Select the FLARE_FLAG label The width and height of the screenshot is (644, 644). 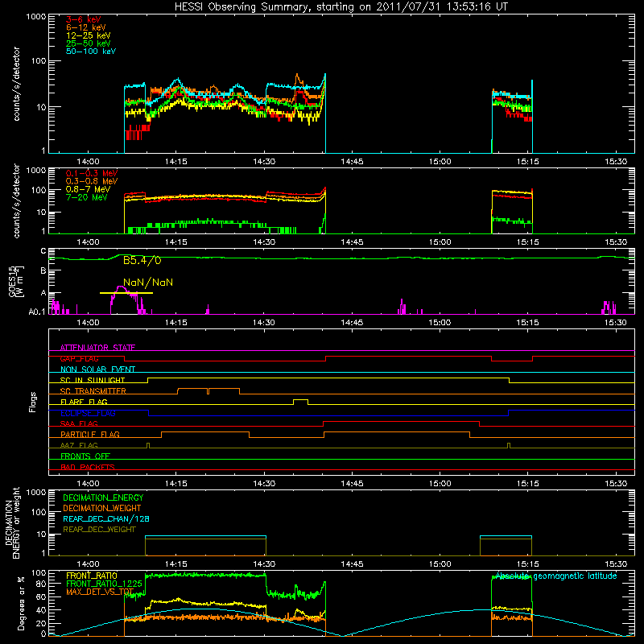pos(84,402)
